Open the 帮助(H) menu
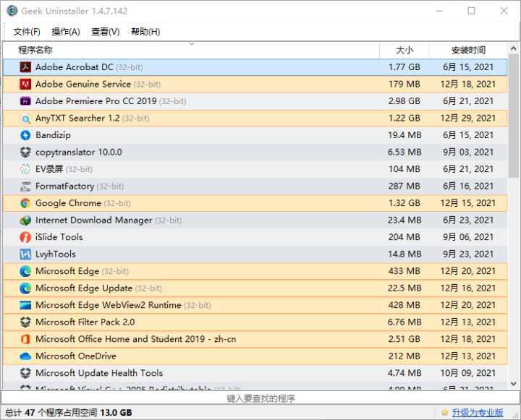Image resolution: width=521 pixels, height=420 pixels. click(145, 32)
